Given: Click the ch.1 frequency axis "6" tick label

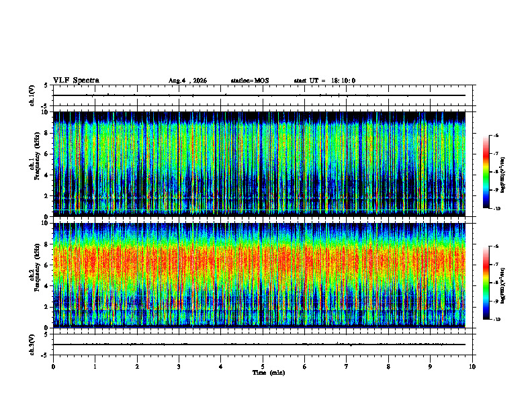Looking at the screenshot, I should (x=46, y=154).
